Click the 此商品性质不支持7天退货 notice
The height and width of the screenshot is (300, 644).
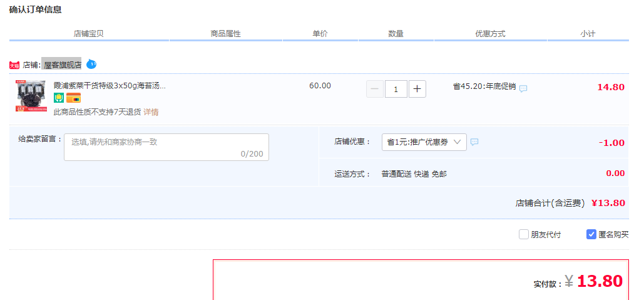(x=98, y=112)
